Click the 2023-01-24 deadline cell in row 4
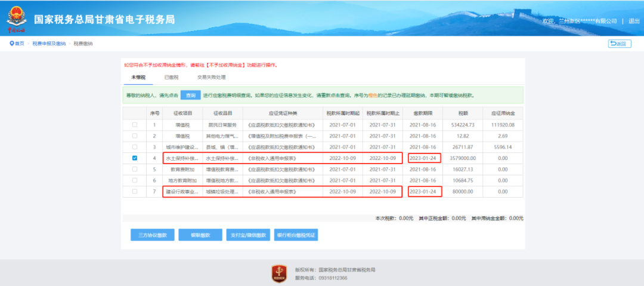Image resolution: width=644 pixels, height=286 pixels. tap(426, 158)
